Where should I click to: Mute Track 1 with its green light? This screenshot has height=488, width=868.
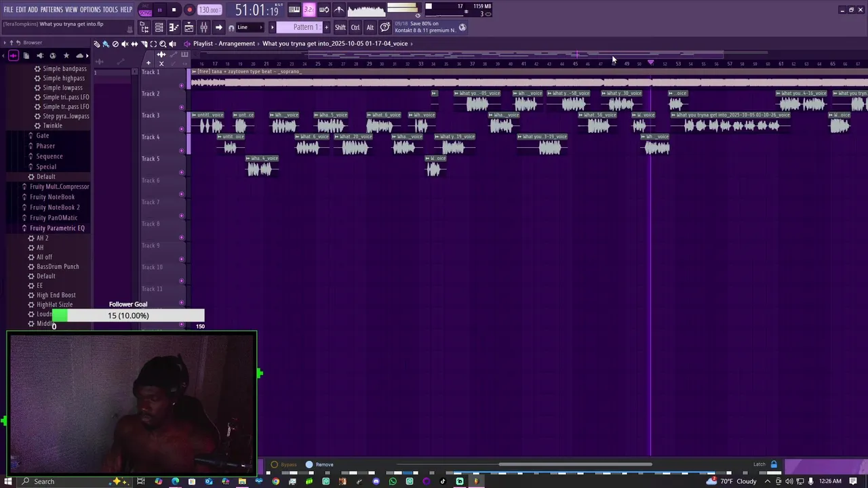tap(181, 85)
